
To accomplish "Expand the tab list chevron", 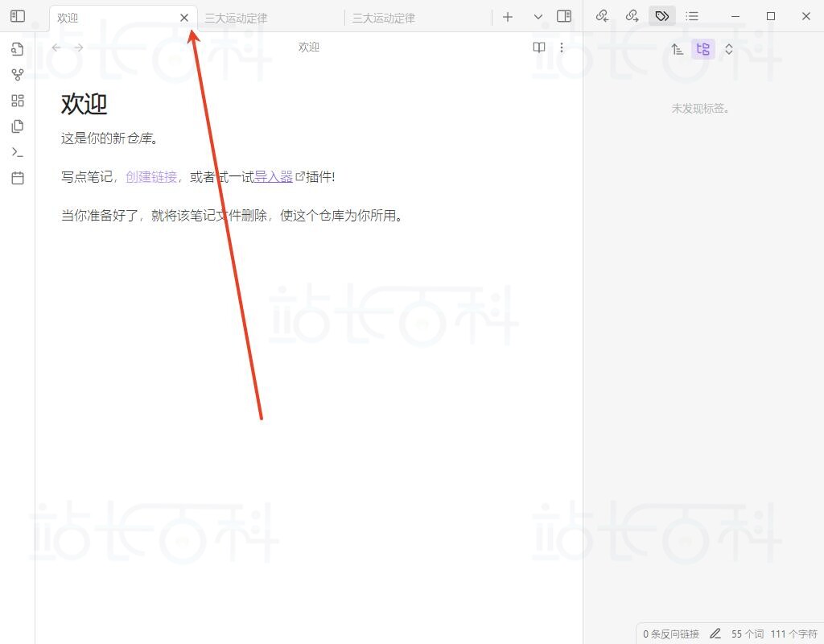I will click(x=538, y=17).
